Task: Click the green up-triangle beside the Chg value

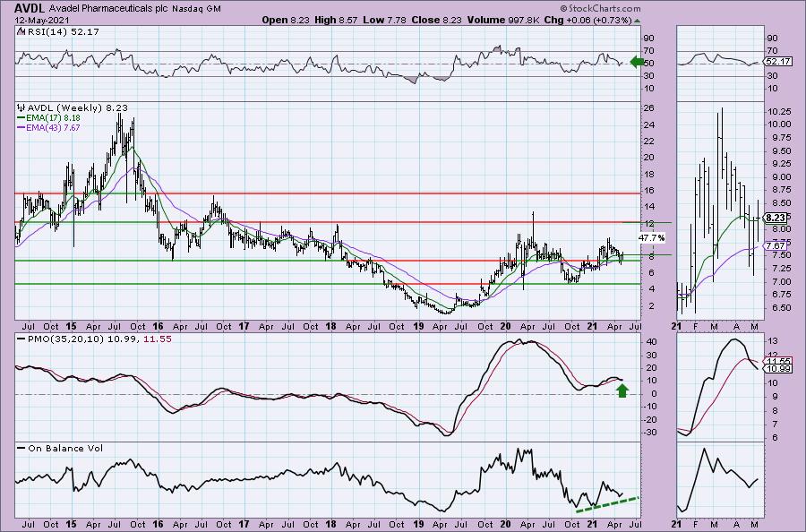Action: coord(638,21)
